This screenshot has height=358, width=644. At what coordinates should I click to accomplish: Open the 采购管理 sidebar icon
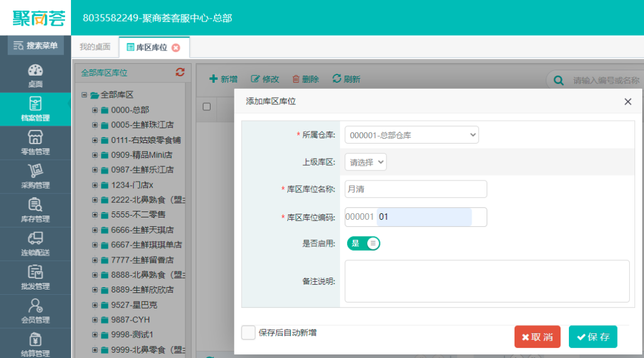[35, 176]
